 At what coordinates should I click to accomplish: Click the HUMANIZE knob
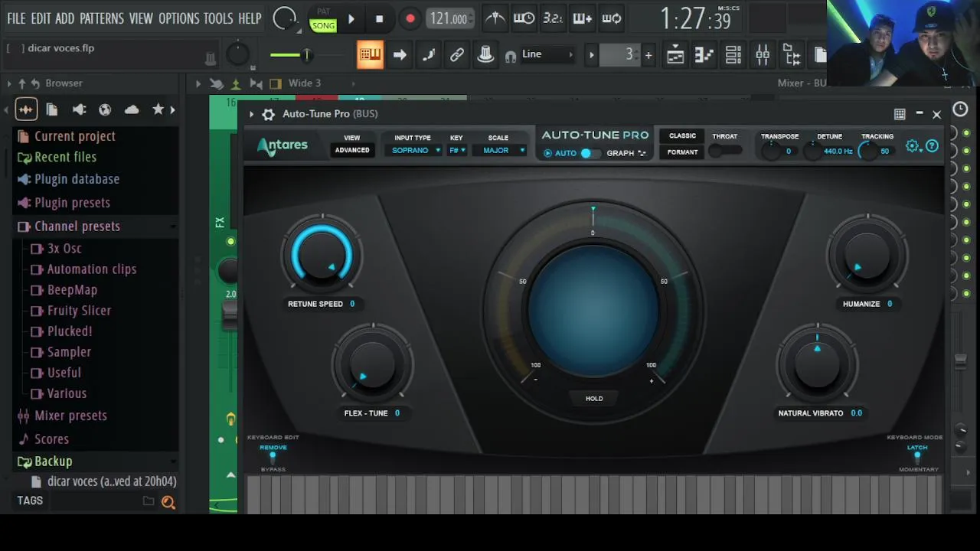click(867, 256)
